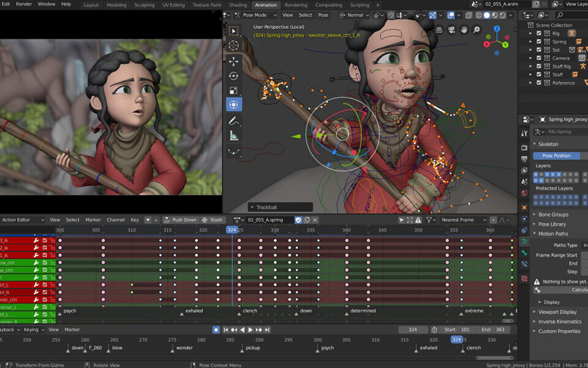
Task: Click the current frame field showing 324
Action: (413, 330)
